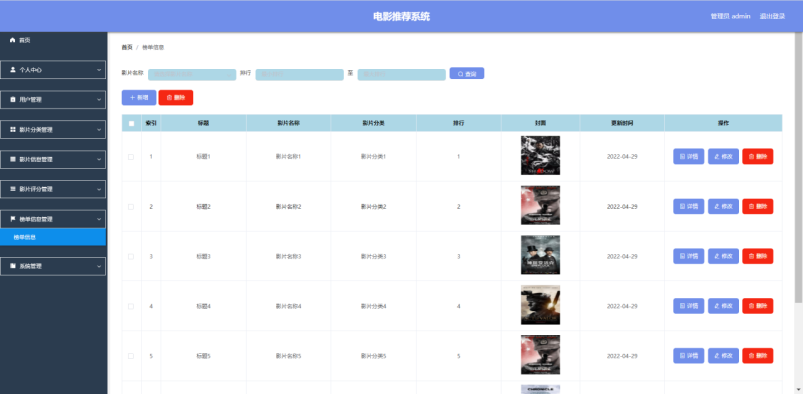The height and width of the screenshot is (394, 803).
Task: Click the 影片名称 column header
Action: point(288,123)
